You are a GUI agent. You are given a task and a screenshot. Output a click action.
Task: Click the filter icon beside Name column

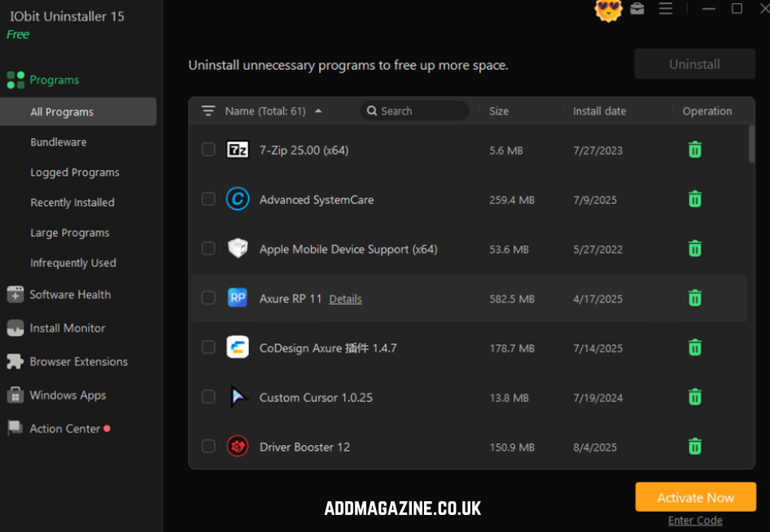[x=208, y=111]
